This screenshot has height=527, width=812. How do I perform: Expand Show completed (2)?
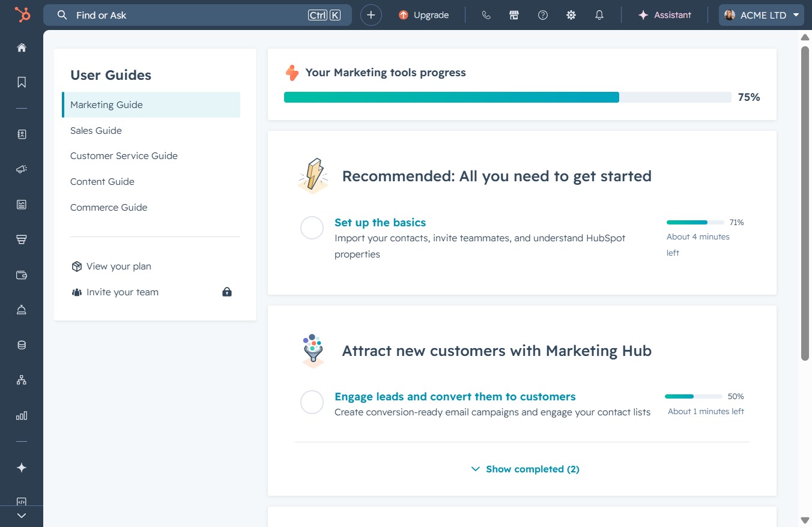click(525, 469)
